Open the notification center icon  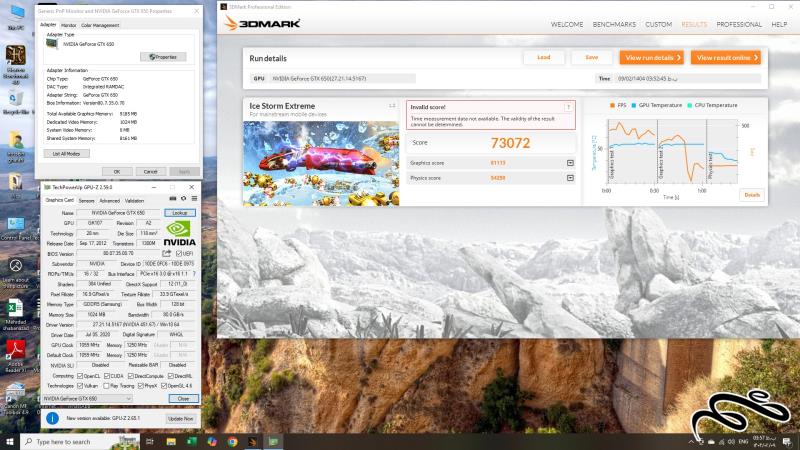(x=787, y=442)
